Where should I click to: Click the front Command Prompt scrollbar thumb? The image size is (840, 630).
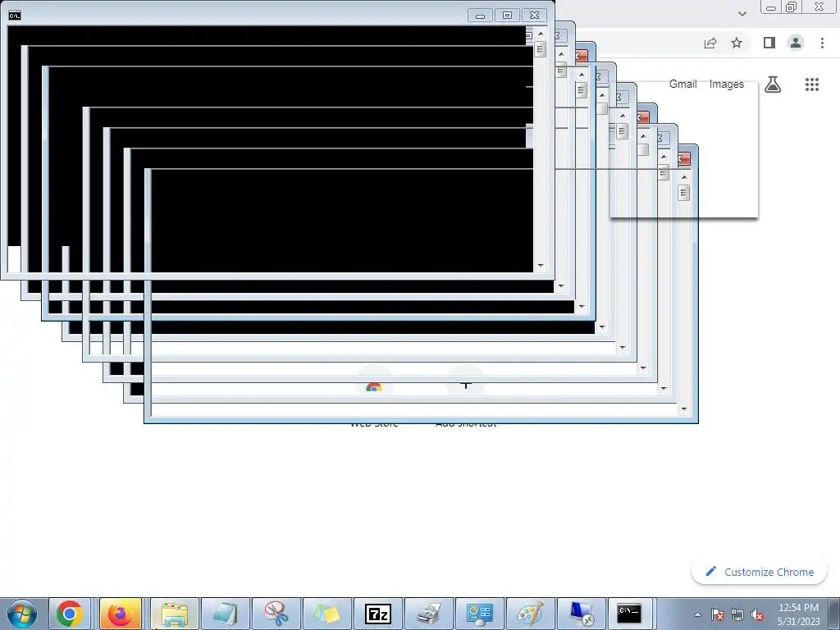coord(540,49)
